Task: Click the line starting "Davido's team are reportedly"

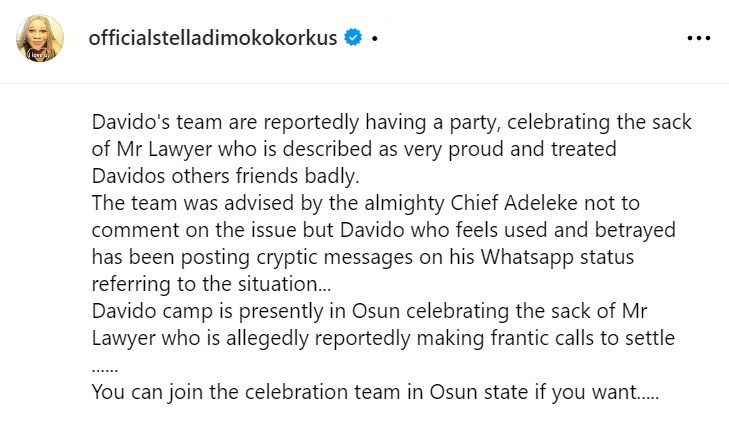Action: click(398, 122)
